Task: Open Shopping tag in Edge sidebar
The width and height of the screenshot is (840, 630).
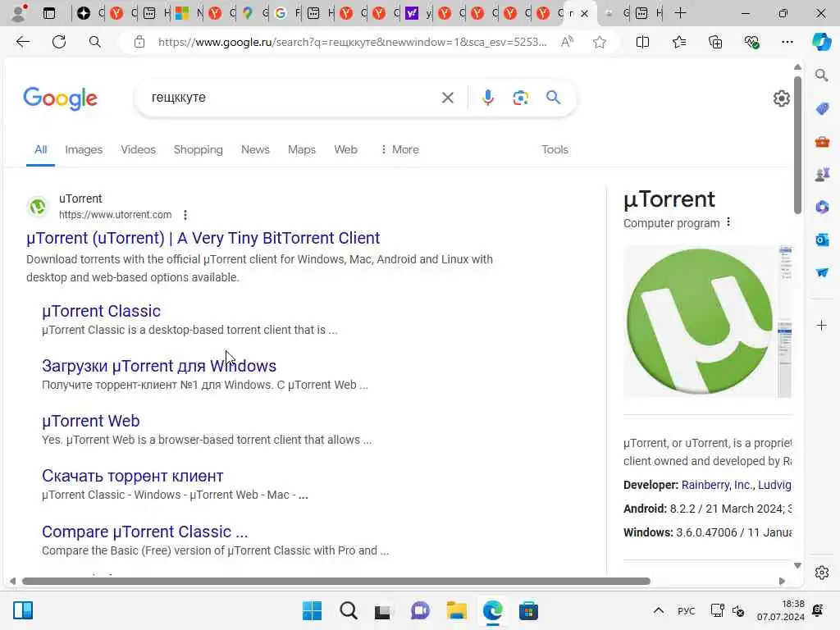Action: (822, 109)
